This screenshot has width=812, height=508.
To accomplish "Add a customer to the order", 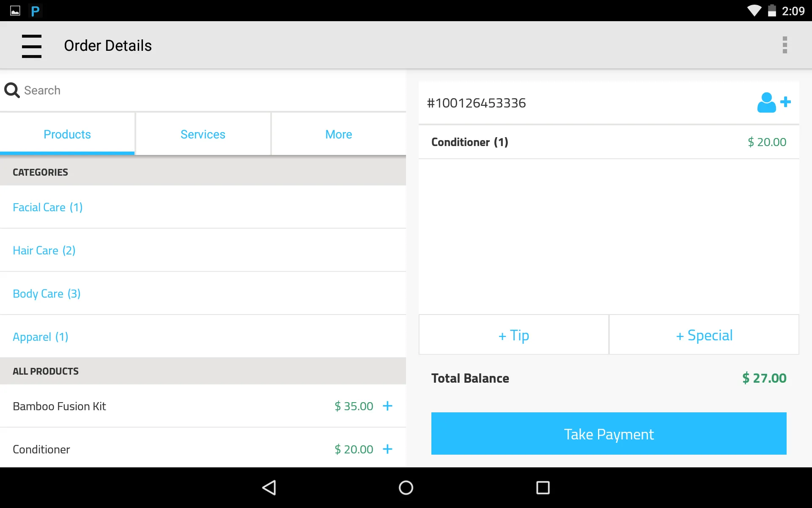I will click(x=773, y=102).
